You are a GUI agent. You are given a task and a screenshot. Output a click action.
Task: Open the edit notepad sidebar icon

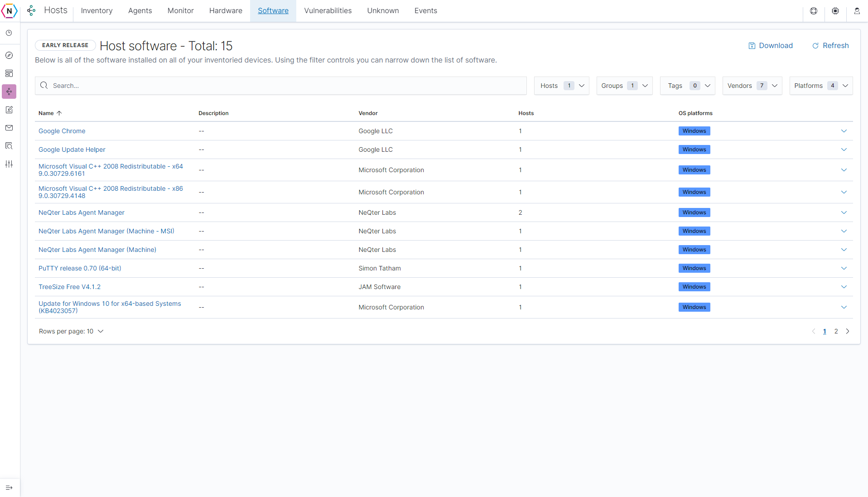pyautogui.click(x=9, y=110)
